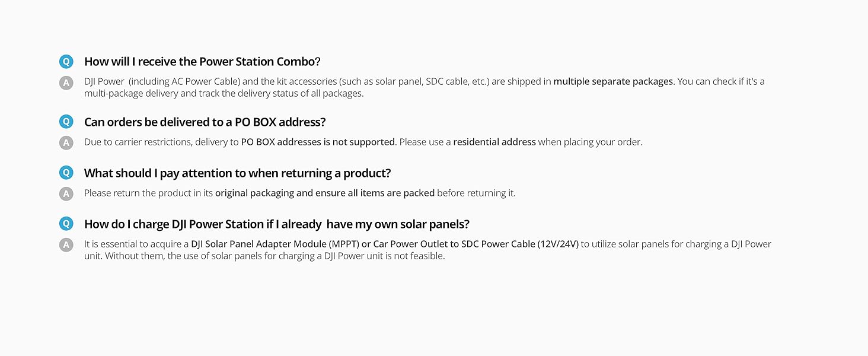The width and height of the screenshot is (868, 356).
Task: Click the bold 'multiple separate packages' text
Action: (613, 81)
